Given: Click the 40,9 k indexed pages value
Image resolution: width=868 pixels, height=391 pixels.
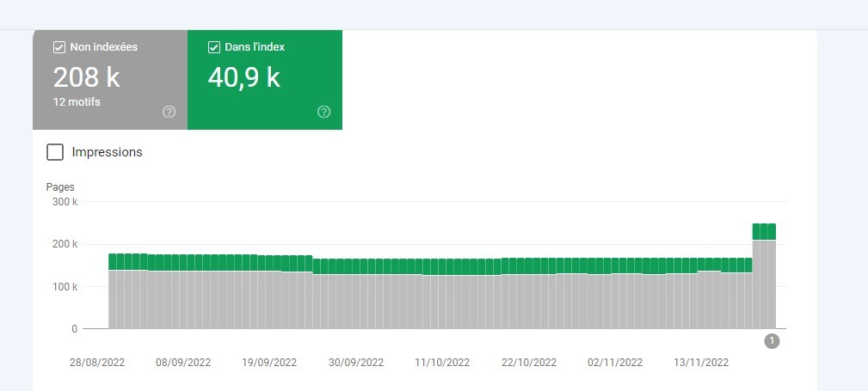Looking at the screenshot, I should (x=244, y=77).
